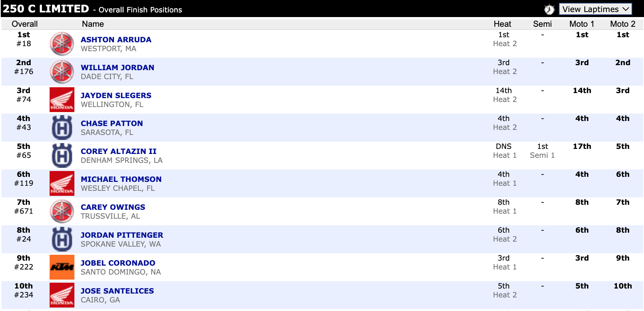The height and width of the screenshot is (311, 644).
Task: Click the Moto 2 column header
Action: [x=622, y=24]
